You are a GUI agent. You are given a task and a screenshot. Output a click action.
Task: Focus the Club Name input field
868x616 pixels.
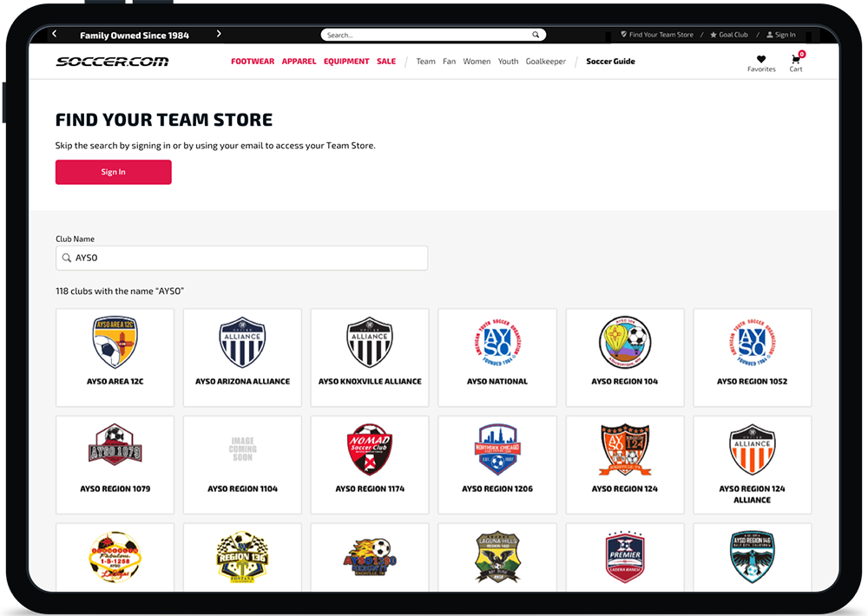(x=241, y=258)
